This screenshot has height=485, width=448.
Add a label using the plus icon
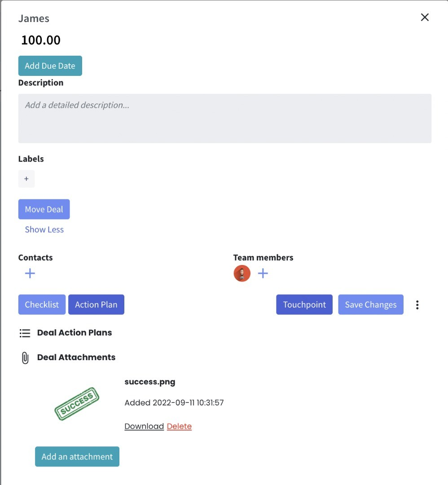[x=26, y=179]
